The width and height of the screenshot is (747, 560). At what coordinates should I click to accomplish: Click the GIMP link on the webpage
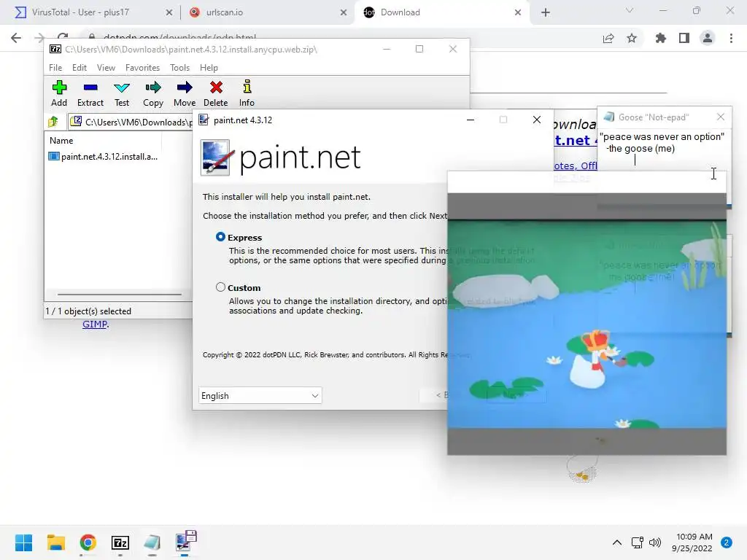point(95,324)
